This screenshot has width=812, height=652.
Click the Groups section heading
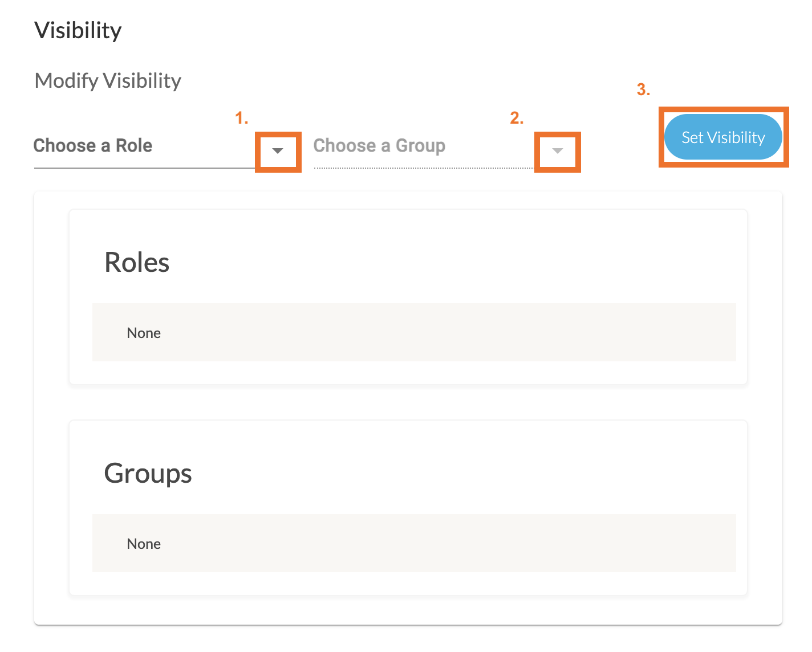pos(148,474)
